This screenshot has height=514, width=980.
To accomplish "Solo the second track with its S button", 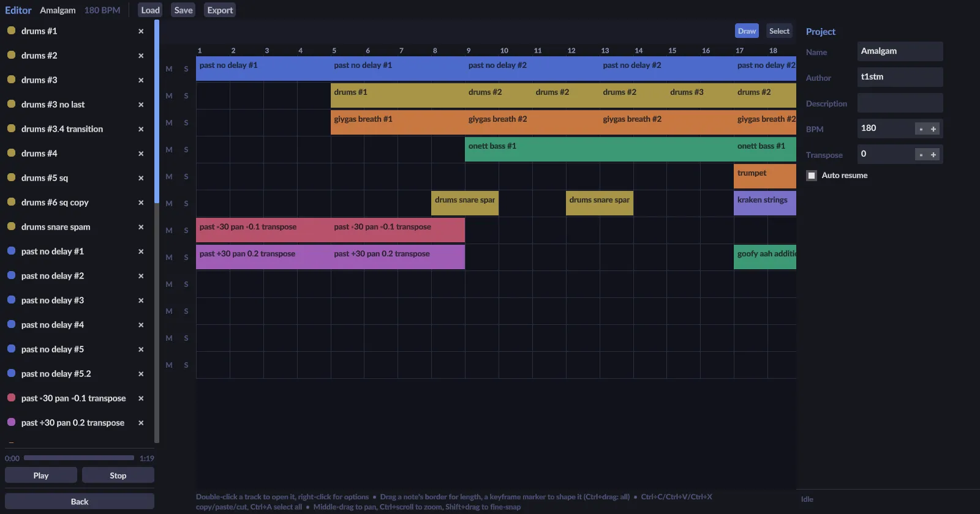I will pyautogui.click(x=186, y=96).
